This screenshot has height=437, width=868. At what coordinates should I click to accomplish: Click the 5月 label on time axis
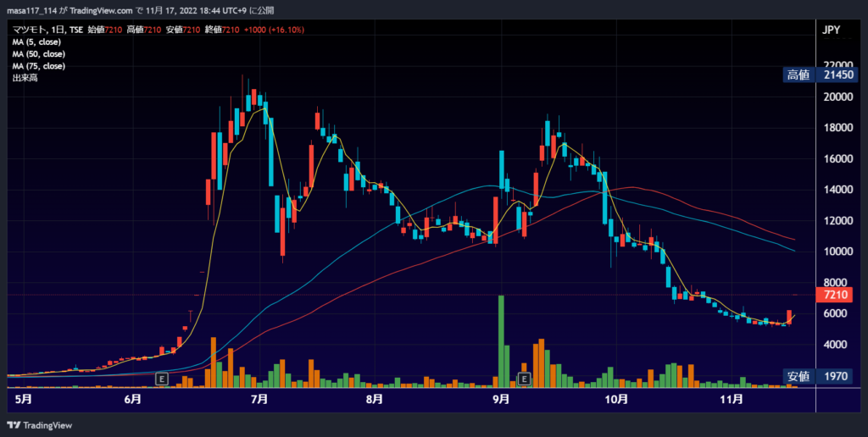(x=22, y=400)
